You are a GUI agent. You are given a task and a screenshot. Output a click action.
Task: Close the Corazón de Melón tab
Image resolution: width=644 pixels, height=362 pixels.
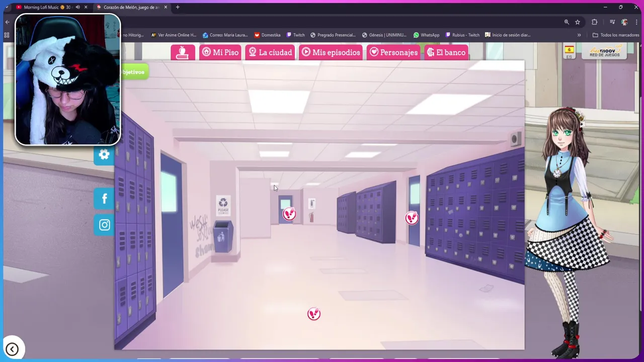click(166, 7)
